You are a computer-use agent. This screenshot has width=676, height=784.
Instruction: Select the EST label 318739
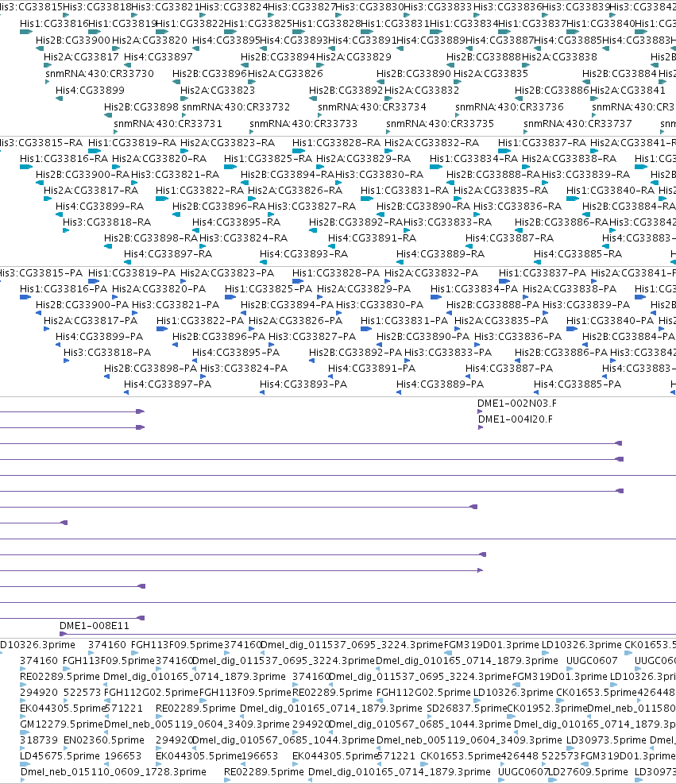[x=40, y=740]
